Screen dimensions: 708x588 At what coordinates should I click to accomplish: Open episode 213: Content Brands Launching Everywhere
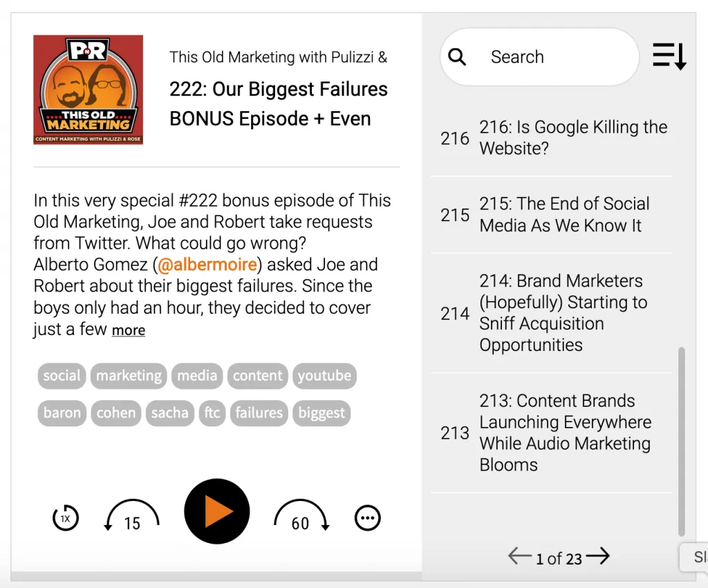[565, 433]
